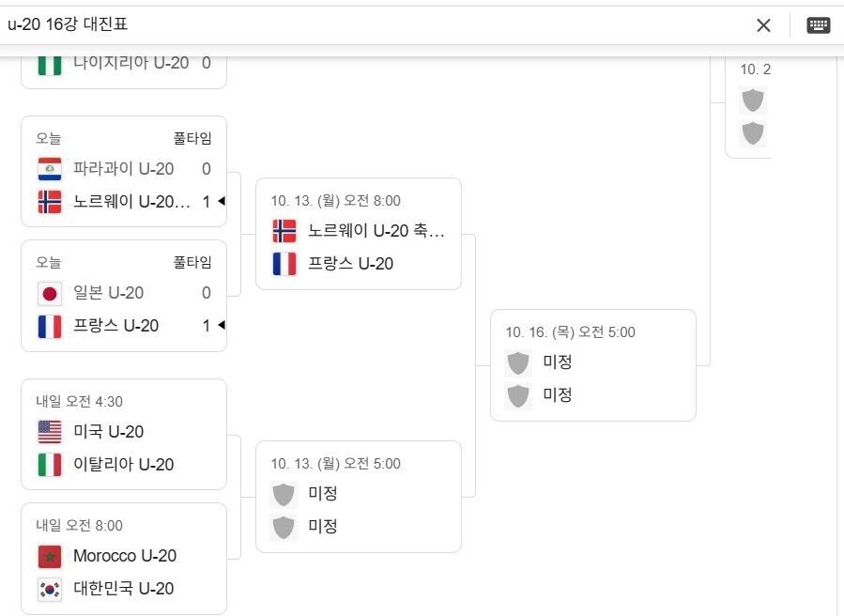Viewport: 844px width, 616px height.
Task: Click the Morocco U-20 flag icon
Action: pyautogui.click(x=50, y=556)
